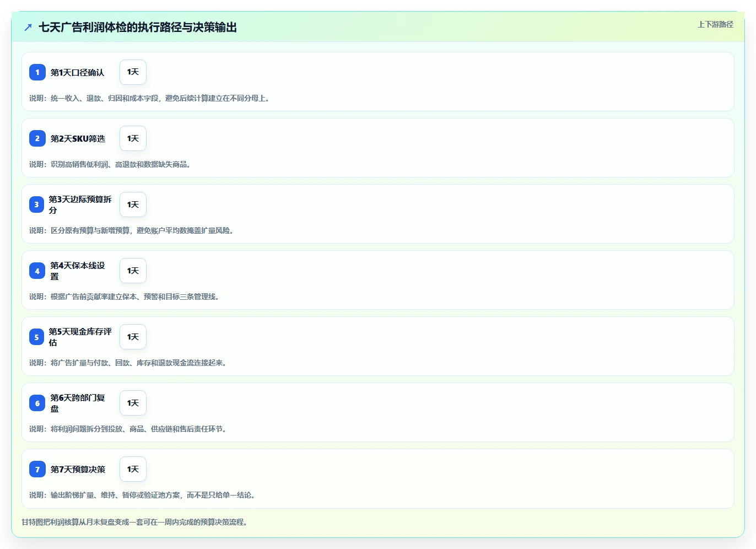Image resolution: width=756 pixels, height=549 pixels.
Task: Select the 第6天跨部门复盘 step title
Action: [78, 403]
